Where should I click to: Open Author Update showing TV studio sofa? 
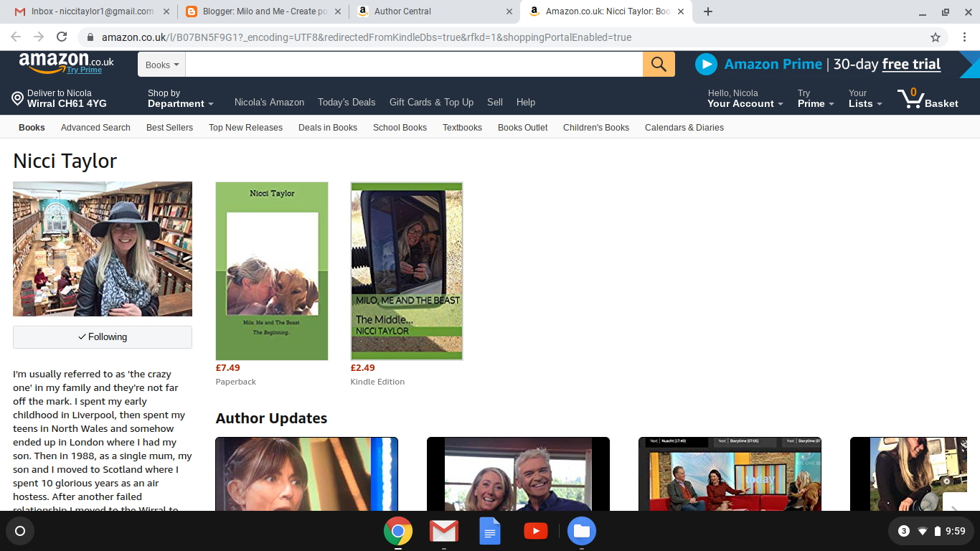coord(730,474)
